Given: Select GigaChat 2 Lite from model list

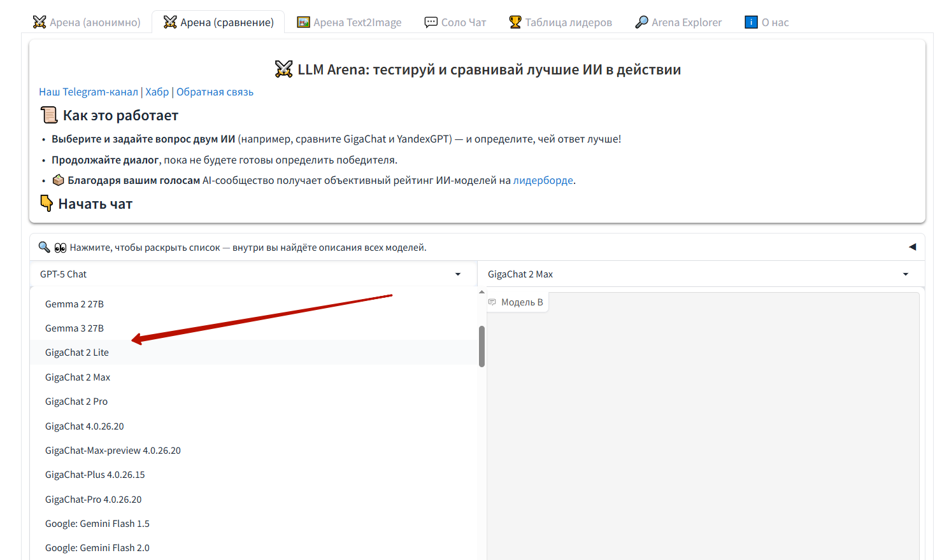Looking at the screenshot, I should 77,353.
